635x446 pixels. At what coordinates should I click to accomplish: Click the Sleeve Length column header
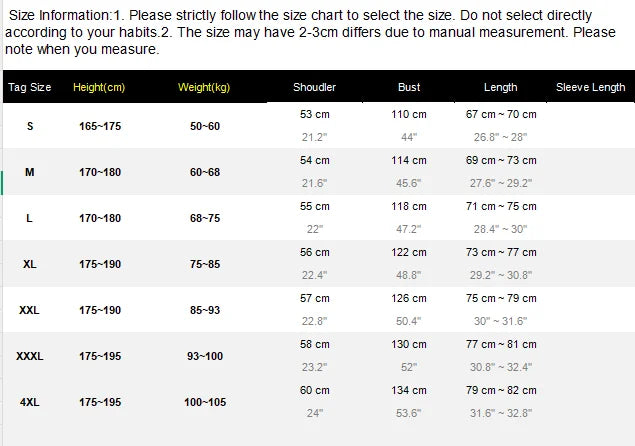coord(591,87)
